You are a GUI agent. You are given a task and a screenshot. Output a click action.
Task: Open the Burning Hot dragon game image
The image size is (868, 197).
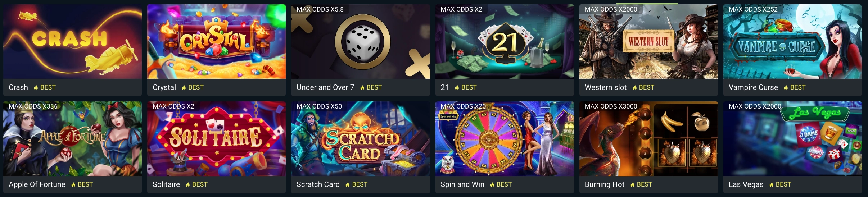(648, 139)
